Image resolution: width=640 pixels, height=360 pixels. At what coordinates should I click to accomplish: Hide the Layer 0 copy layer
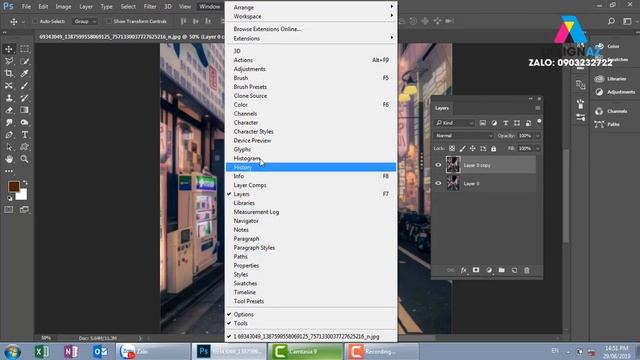(x=438, y=165)
